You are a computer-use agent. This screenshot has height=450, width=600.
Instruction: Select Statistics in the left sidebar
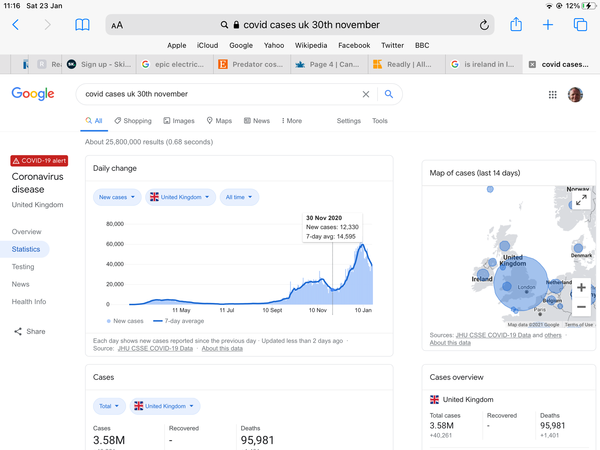pos(26,249)
